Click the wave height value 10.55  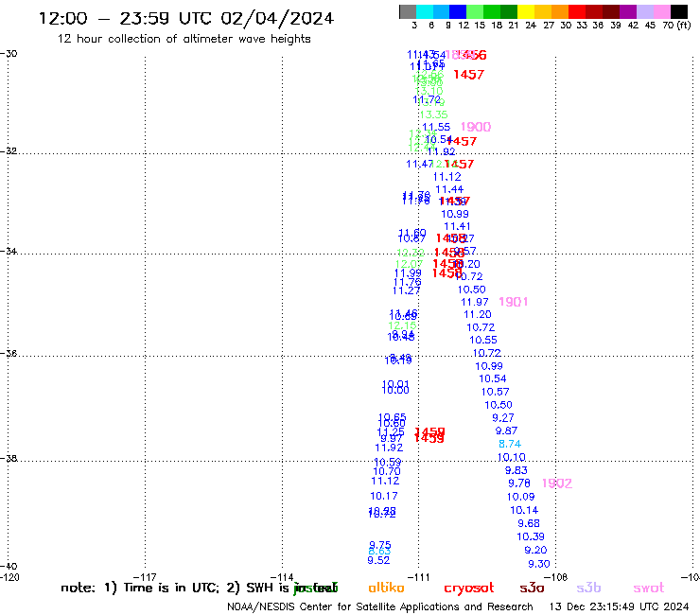(x=483, y=340)
